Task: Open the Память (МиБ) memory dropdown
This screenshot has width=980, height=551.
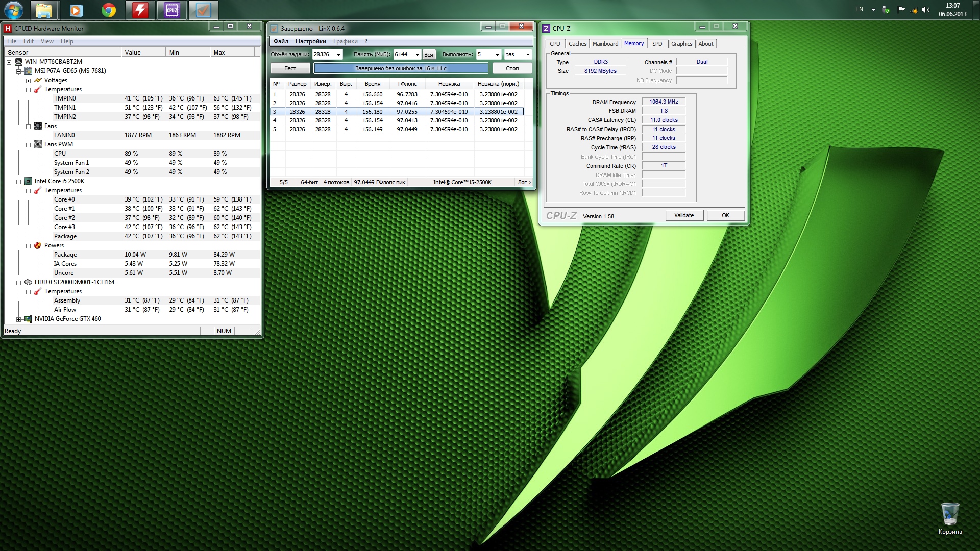Action: pos(417,55)
